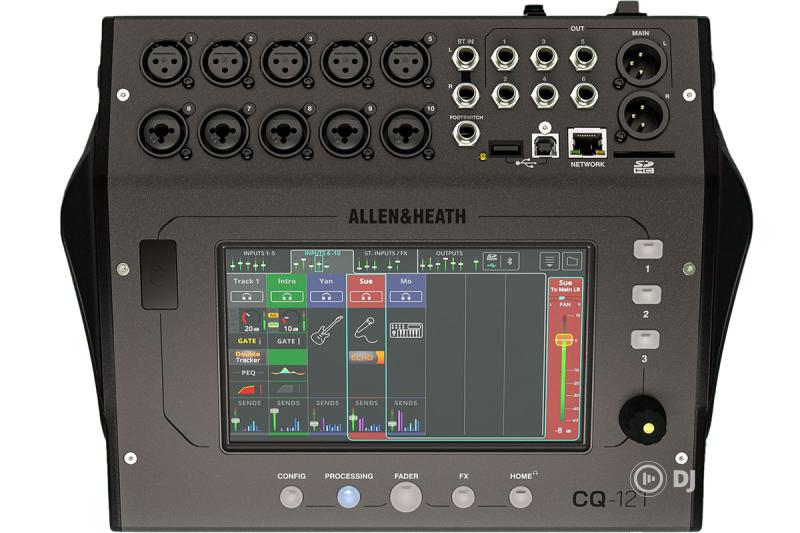Tap the keyboard synth icon on Mo channel
The width and height of the screenshot is (800, 533).
tap(406, 330)
